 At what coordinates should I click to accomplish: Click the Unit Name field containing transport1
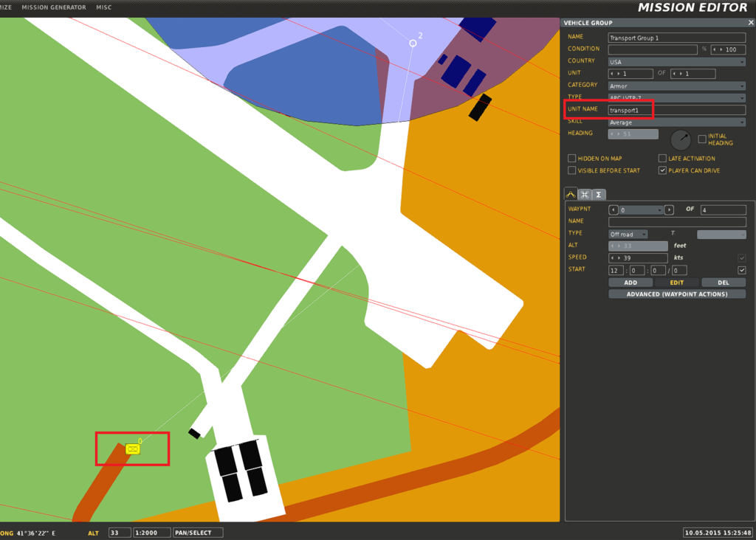[676, 110]
